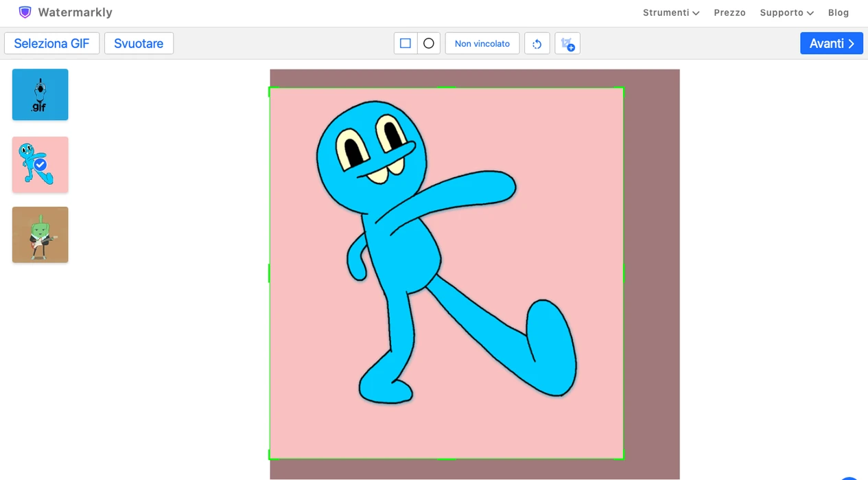Click the Watermarkly brand name

click(x=75, y=12)
